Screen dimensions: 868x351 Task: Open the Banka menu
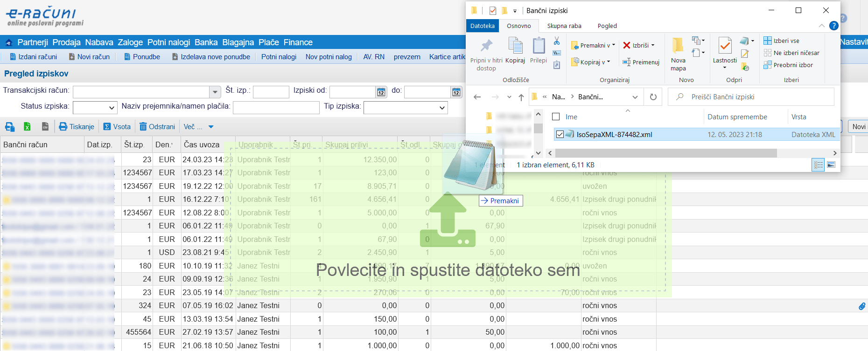pyautogui.click(x=206, y=42)
